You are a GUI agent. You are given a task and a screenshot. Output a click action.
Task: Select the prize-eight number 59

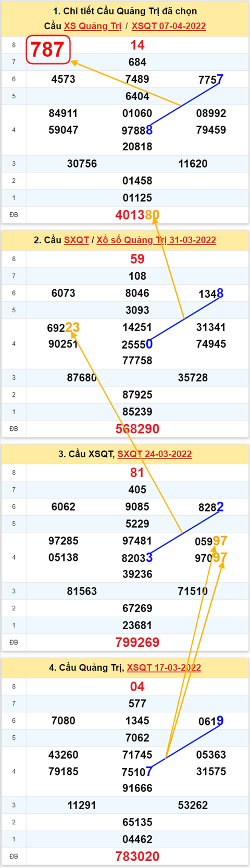137,259
